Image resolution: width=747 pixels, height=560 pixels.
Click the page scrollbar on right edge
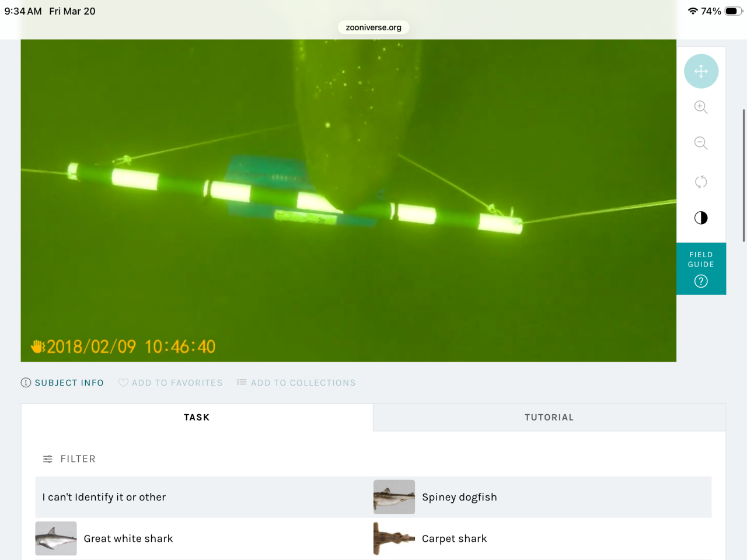(x=743, y=175)
